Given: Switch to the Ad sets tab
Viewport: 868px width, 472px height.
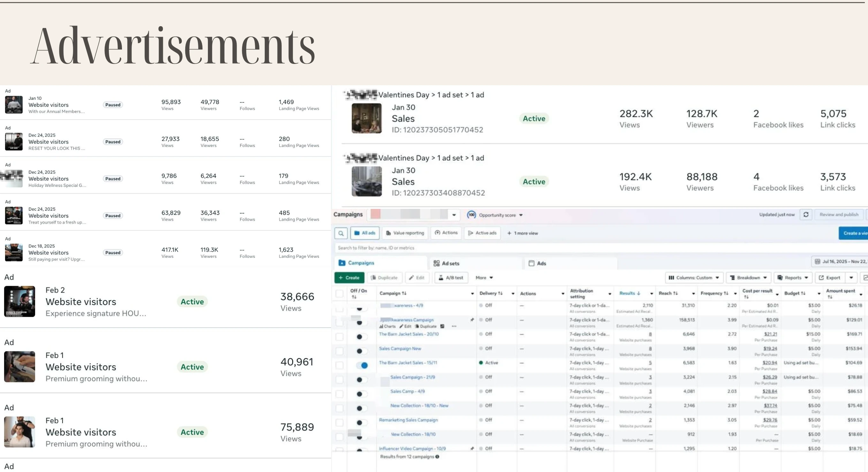Looking at the screenshot, I should point(476,263).
